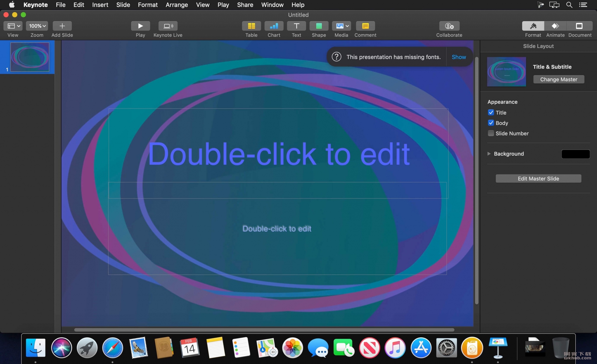Click the Keynote podium icon in Dock

point(498,348)
